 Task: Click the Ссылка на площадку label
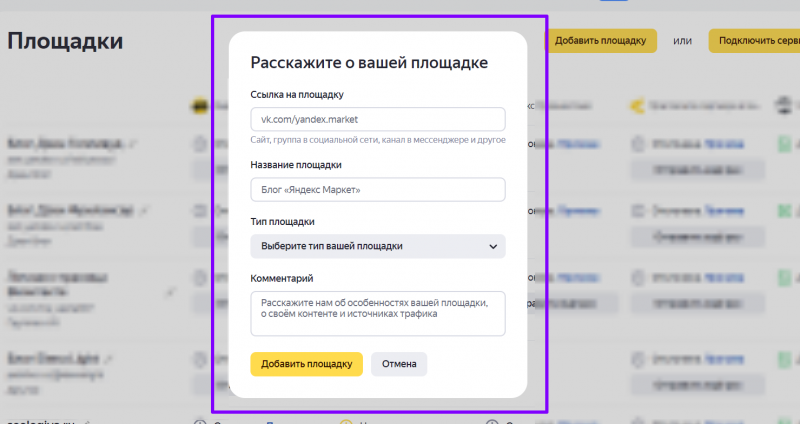coord(297,94)
